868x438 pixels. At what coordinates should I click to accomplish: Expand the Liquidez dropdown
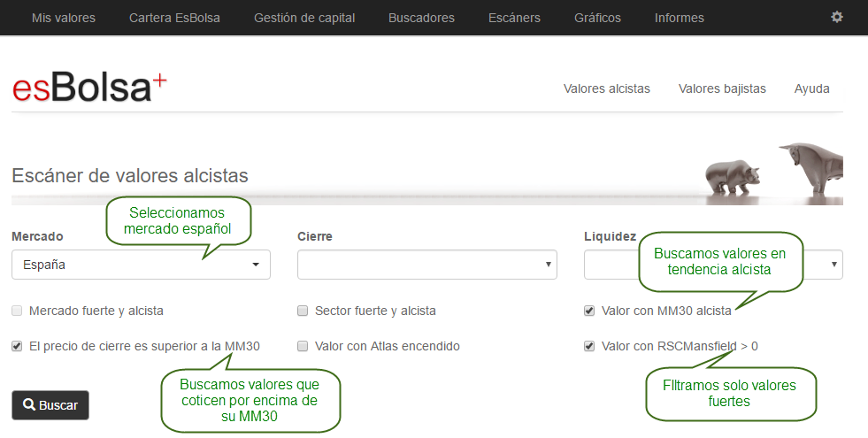click(x=713, y=265)
